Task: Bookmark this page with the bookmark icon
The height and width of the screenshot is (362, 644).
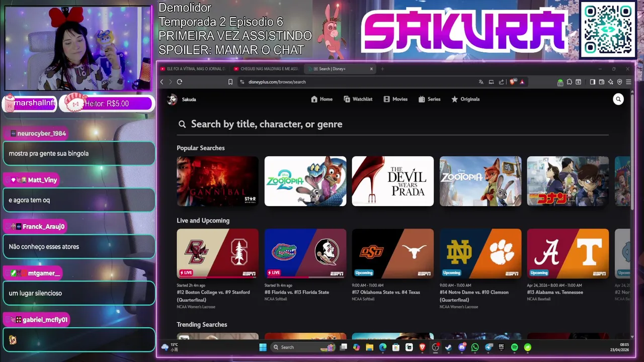Action: click(230, 82)
